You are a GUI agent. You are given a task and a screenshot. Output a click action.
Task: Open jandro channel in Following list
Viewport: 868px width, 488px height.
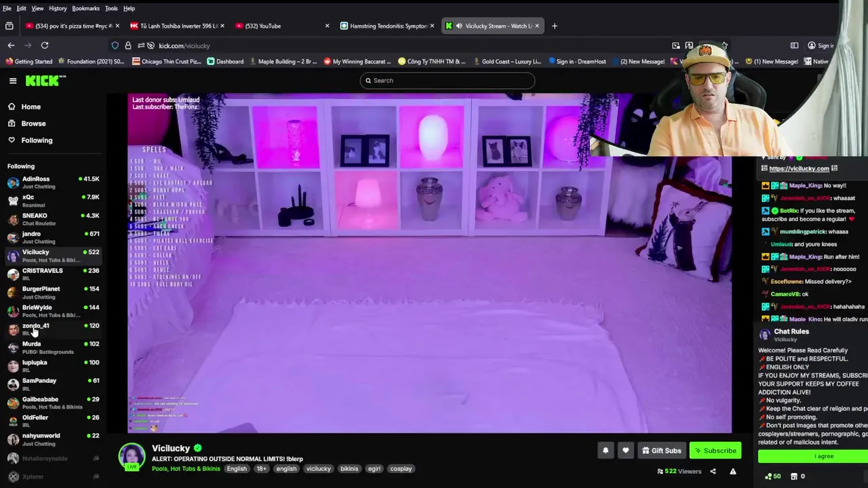(54, 237)
